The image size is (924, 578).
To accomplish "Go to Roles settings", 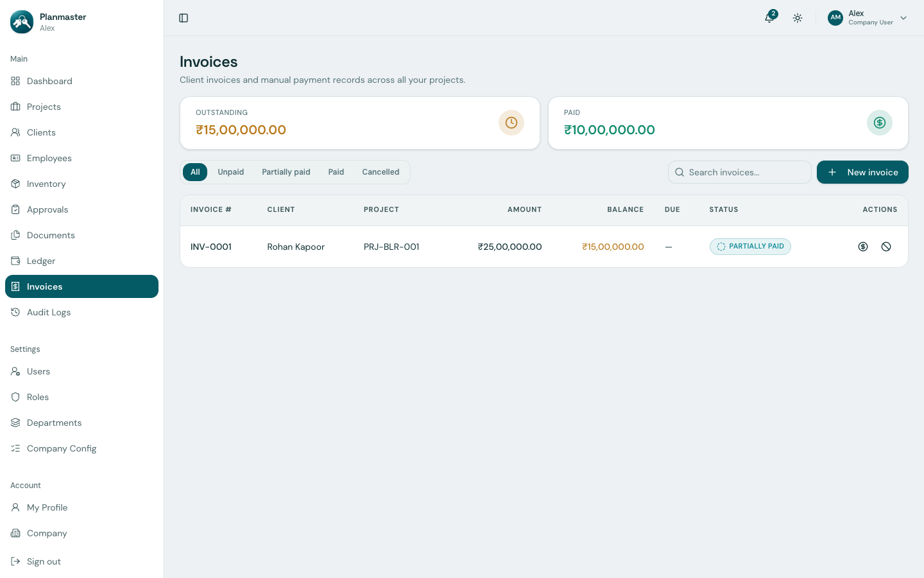I will pos(81,397).
